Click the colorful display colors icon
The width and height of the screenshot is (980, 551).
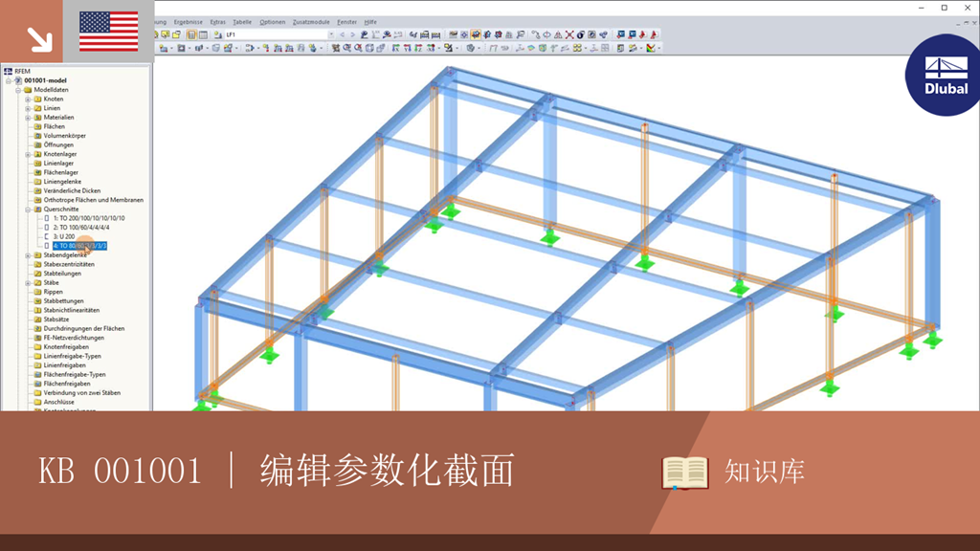pyautogui.click(x=651, y=48)
